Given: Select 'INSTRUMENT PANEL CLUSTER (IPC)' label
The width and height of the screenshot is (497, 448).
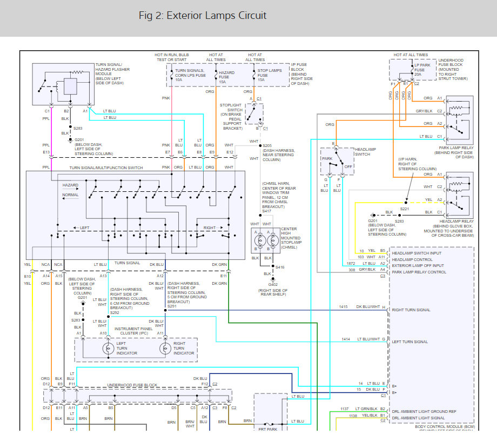Looking at the screenshot, I should coord(133,331).
